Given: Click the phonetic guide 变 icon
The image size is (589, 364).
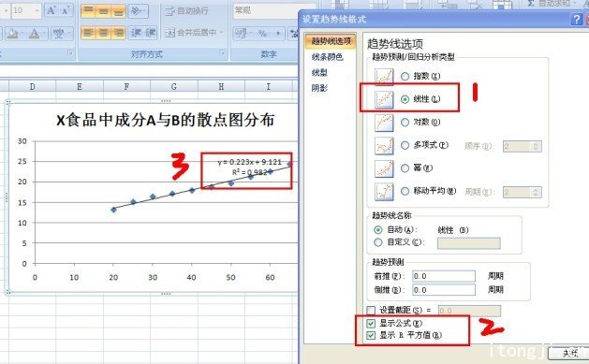Looking at the screenshot, I should 58,34.
